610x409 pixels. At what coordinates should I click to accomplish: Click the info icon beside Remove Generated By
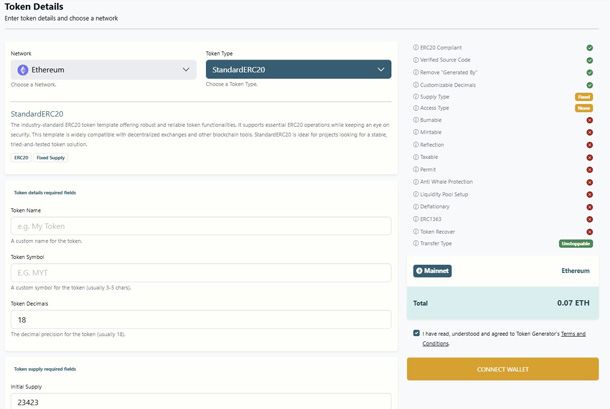(x=416, y=72)
